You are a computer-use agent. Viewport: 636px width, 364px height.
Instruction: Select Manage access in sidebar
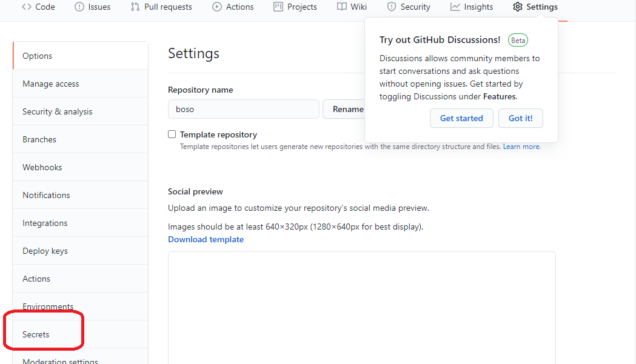tap(51, 84)
